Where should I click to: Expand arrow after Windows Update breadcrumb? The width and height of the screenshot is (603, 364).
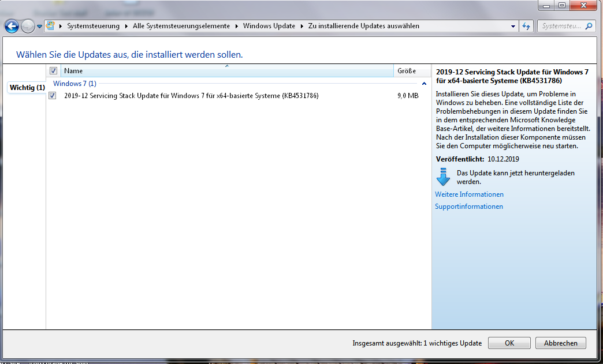(x=302, y=26)
